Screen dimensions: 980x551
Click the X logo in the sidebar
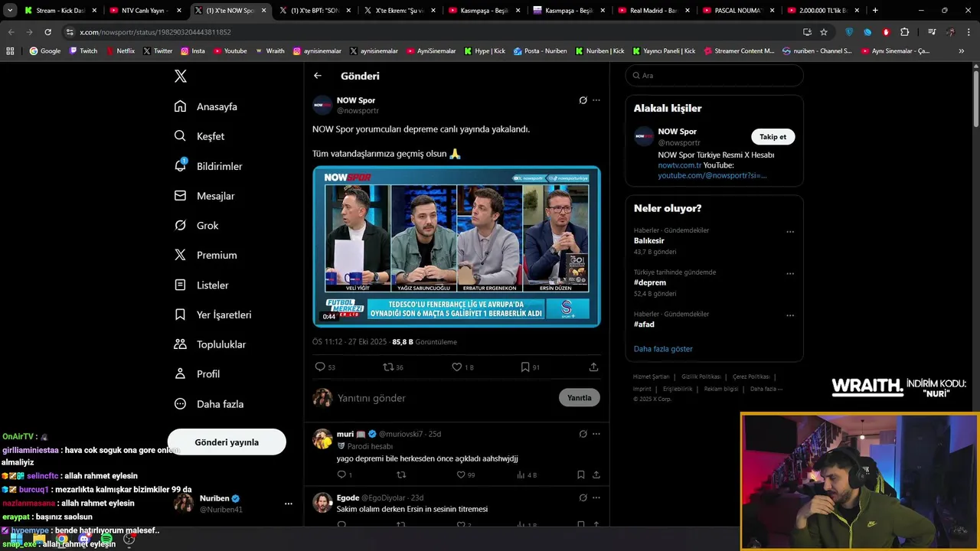point(181,76)
